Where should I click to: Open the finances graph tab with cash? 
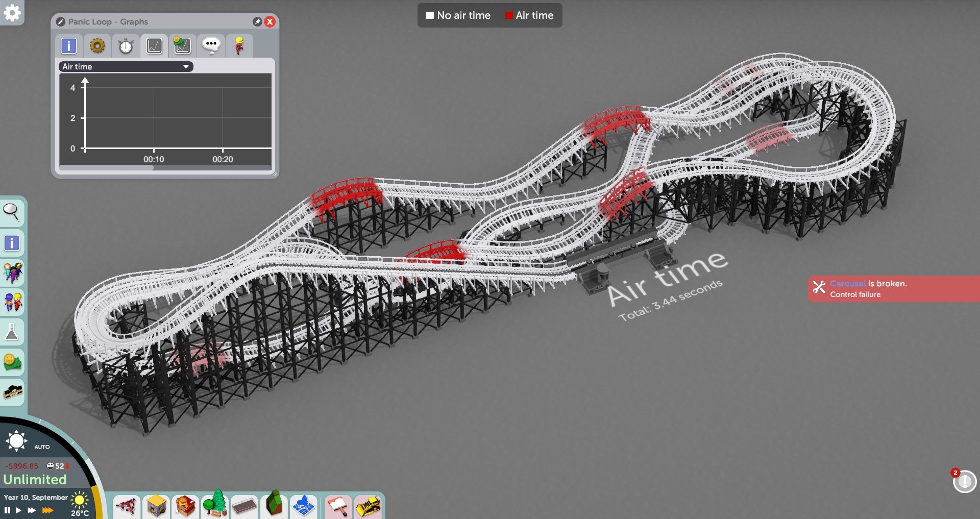click(182, 46)
